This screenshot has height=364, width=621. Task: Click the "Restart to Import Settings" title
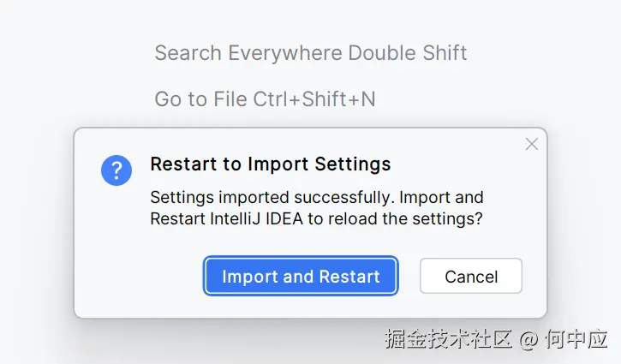point(270,164)
